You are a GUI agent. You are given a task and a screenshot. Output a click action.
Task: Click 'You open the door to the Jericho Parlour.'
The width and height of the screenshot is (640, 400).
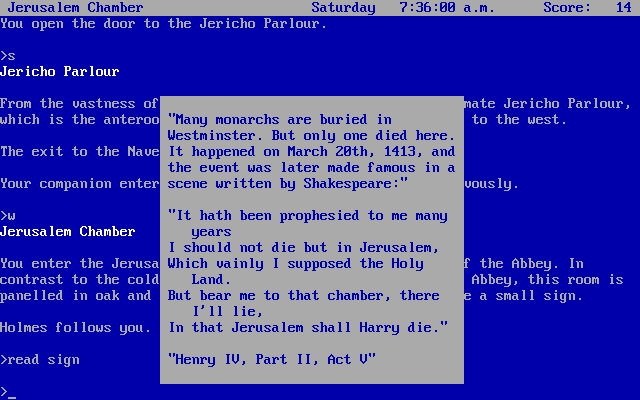tap(164, 24)
